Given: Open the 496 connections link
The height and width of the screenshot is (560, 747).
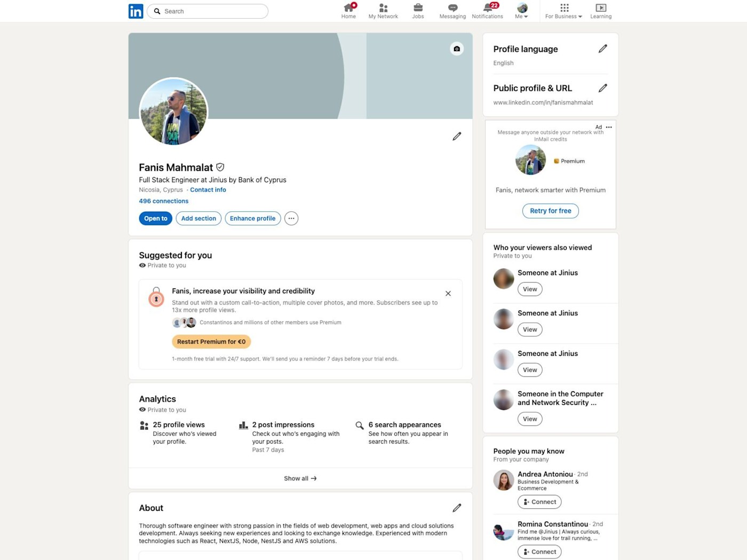Looking at the screenshot, I should point(164,201).
